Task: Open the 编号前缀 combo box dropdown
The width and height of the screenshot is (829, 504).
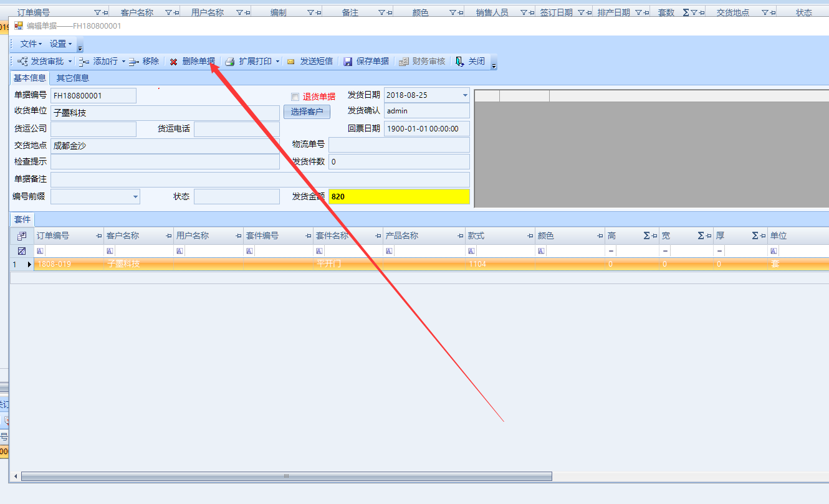Action: click(135, 197)
